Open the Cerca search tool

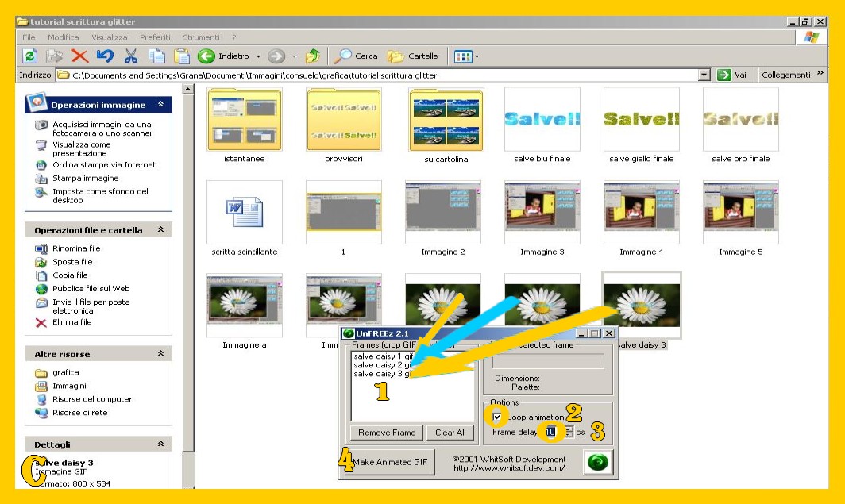click(x=356, y=56)
